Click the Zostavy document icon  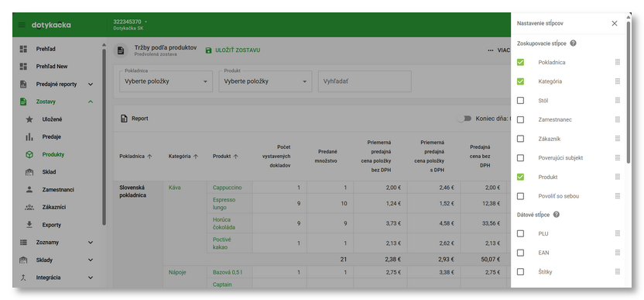(23, 102)
